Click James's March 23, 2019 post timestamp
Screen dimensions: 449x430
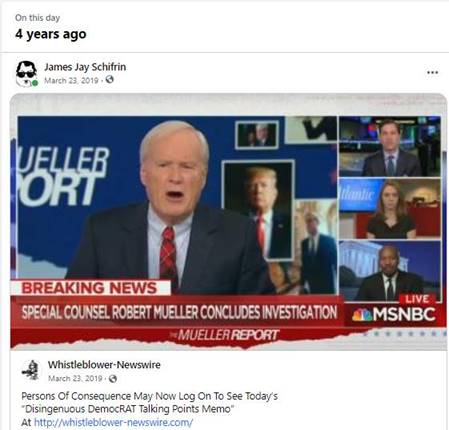tap(71, 80)
